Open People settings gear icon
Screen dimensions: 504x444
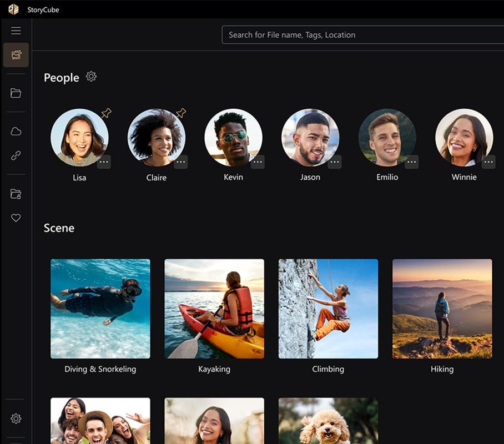pyautogui.click(x=91, y=77)
